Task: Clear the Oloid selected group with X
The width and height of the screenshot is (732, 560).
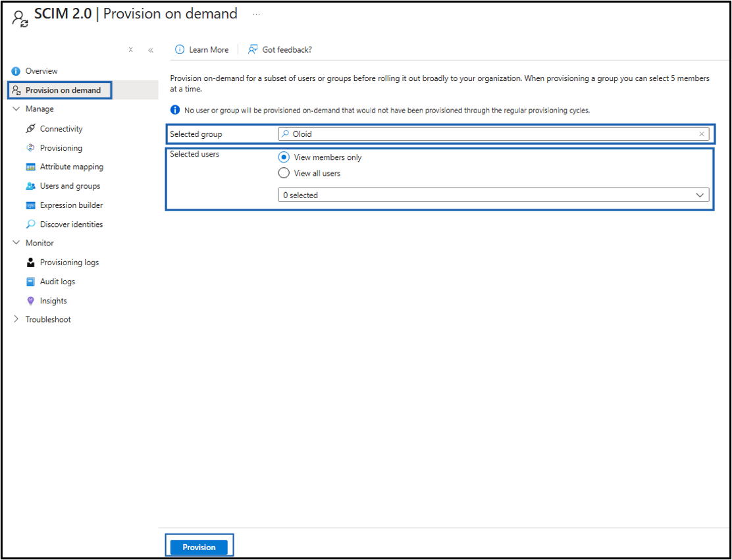Action: (x=702, y=134)
